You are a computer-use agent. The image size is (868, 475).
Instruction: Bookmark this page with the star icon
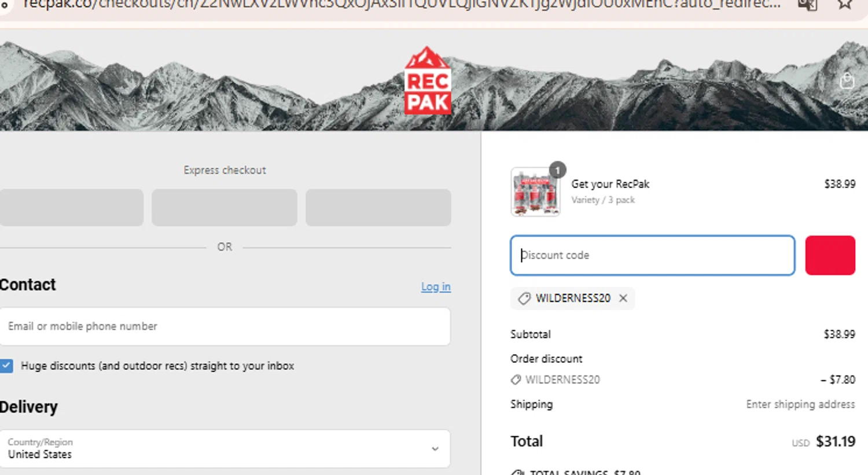[x=845, y=4]
